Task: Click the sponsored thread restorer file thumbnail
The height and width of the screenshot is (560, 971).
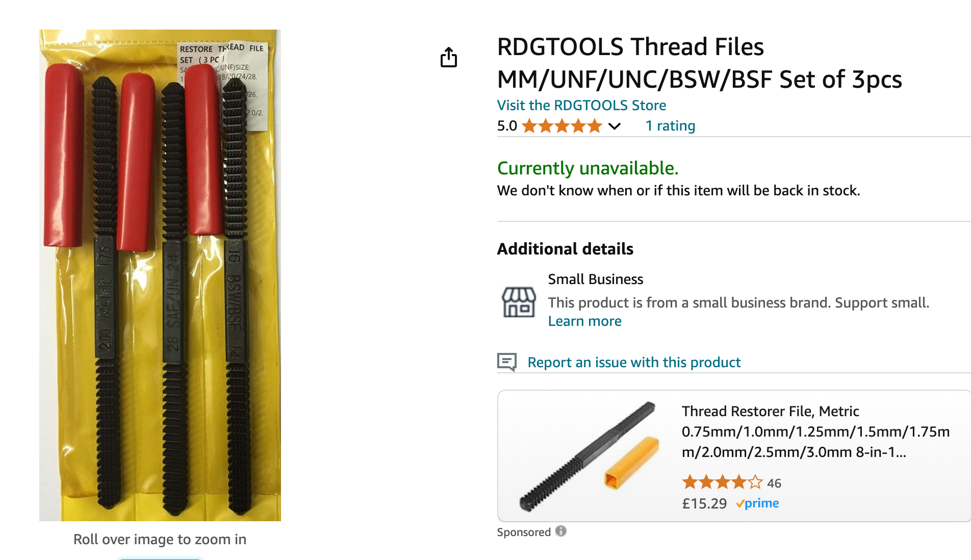Action: (589, 456)
